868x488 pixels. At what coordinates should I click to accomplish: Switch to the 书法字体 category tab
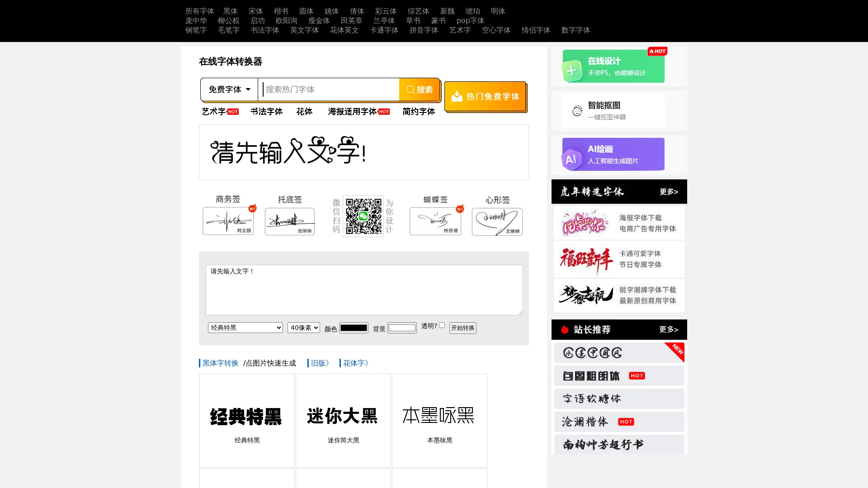[x=266, y=112]
